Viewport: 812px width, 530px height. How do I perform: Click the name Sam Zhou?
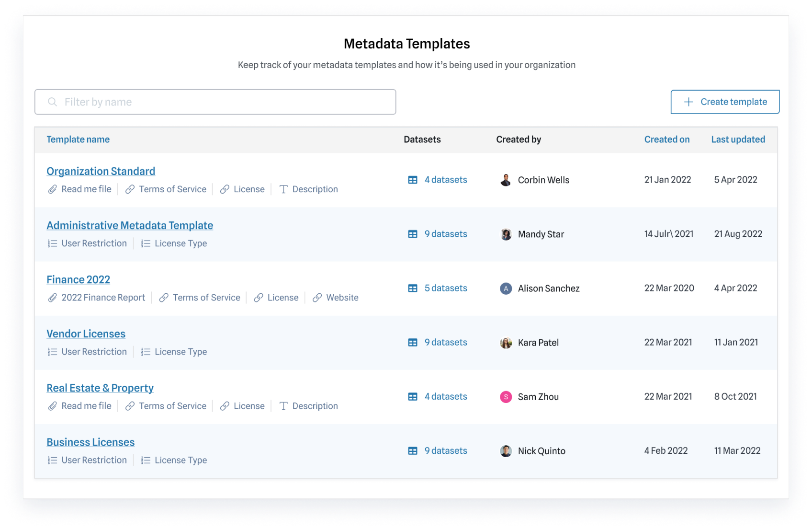[x=538, y=397]
